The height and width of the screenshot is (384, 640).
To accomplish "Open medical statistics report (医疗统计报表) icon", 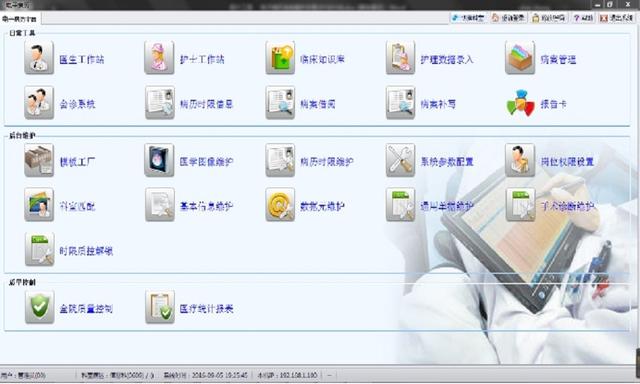I will [160, 307].
